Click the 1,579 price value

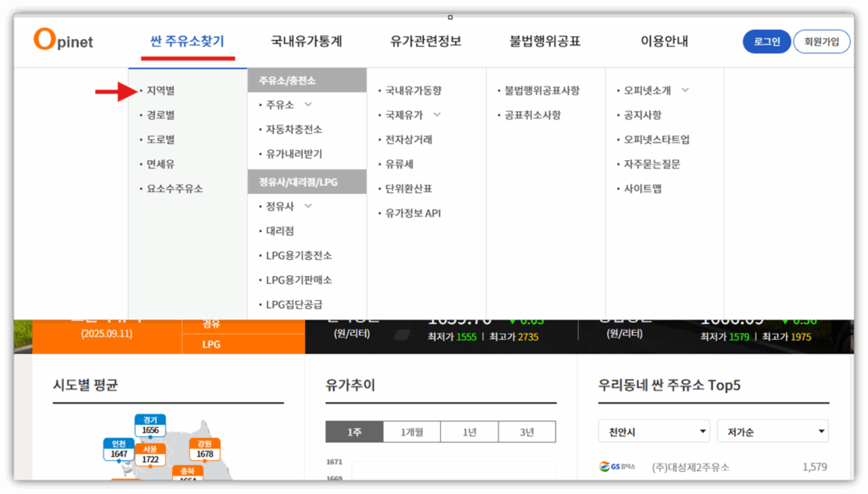pyautogui.click(x=815, y=467)
